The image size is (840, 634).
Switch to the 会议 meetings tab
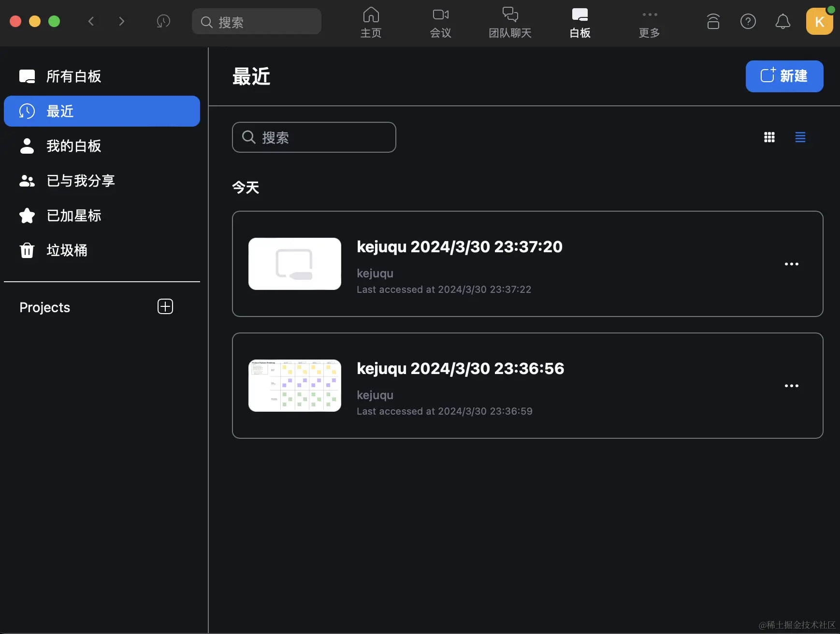441,22
